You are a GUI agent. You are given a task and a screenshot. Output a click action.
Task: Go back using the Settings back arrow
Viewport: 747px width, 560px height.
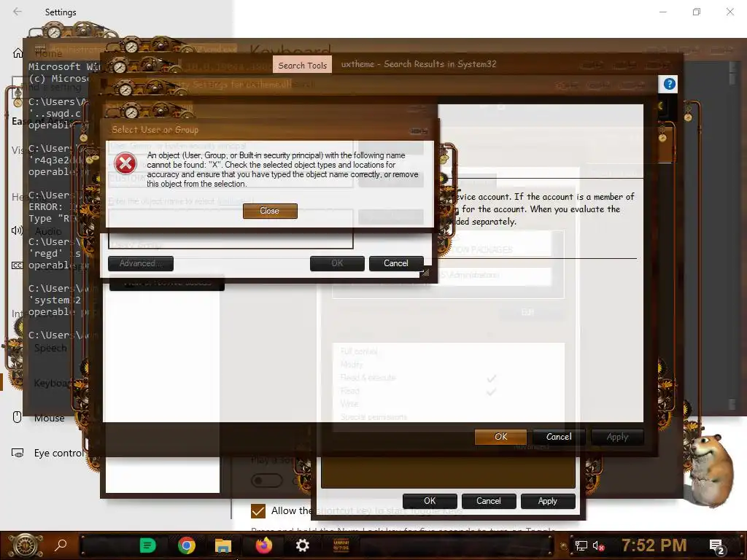[18, 12]
